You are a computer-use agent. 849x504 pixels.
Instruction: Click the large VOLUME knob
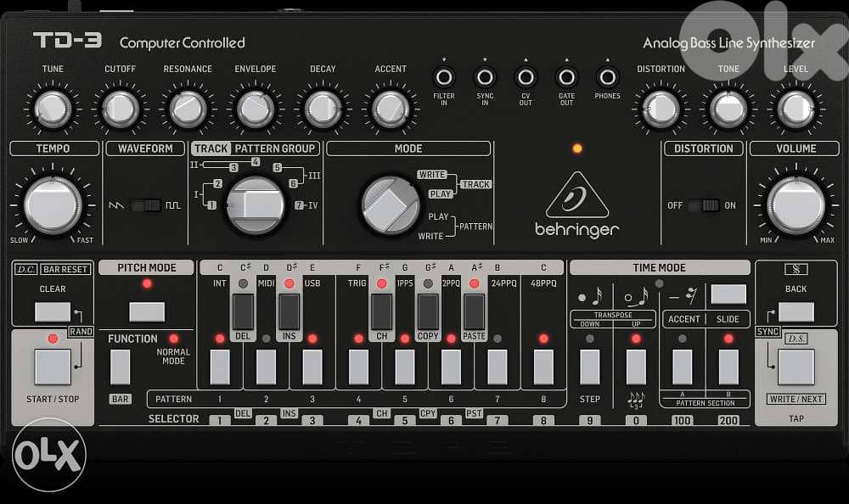(x=796, y=205)
